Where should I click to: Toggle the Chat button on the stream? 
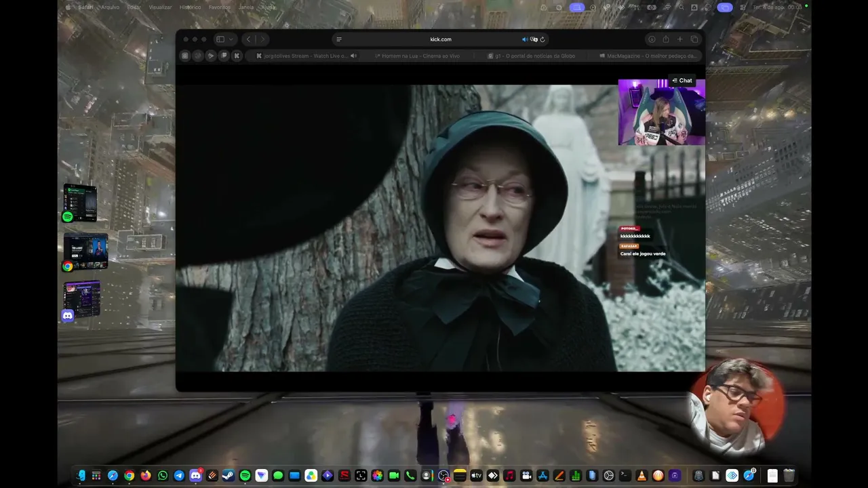(682, 81)
